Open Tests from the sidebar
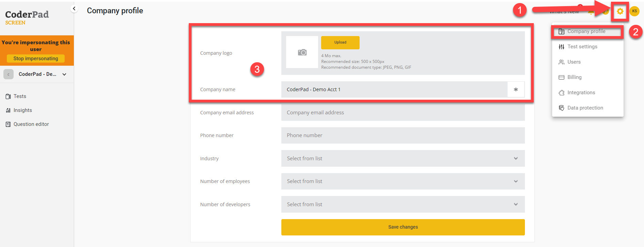644x247 pixels. [x=20, y=96]
